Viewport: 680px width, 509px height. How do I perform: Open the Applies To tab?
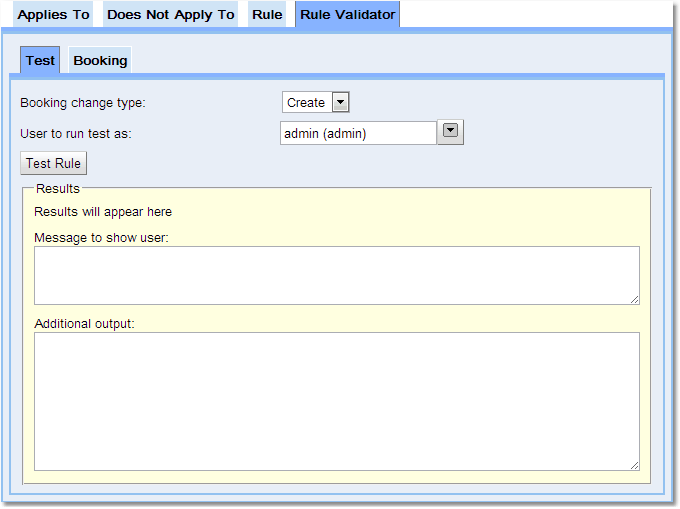click(53, 15)
